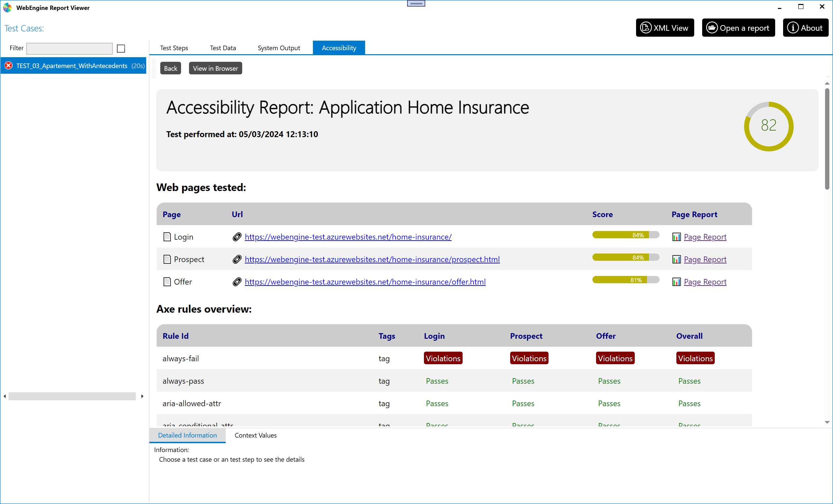The height and width of the screenshot is (504, 833).
Task: Click the test case list horizontal scrollbar
Action: click(72, 396)
